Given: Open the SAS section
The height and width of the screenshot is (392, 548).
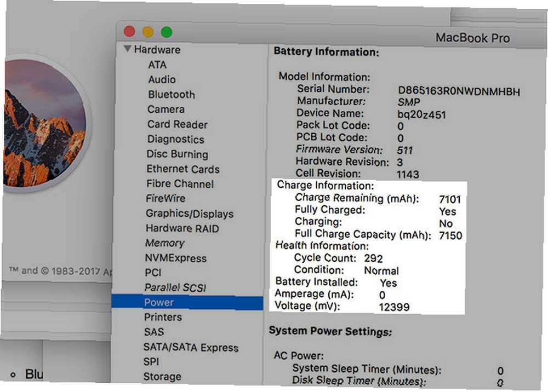Looking at the screenshot, I should (x=154, y=332).
